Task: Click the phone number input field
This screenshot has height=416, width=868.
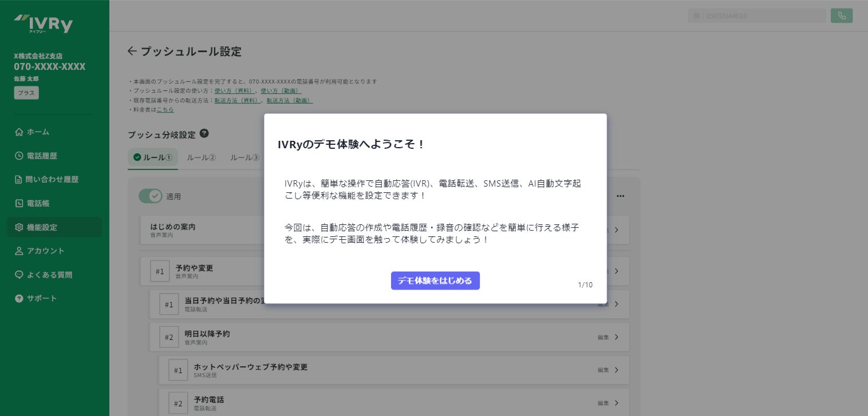Action: pyautogui.click(x=757, y=16)
